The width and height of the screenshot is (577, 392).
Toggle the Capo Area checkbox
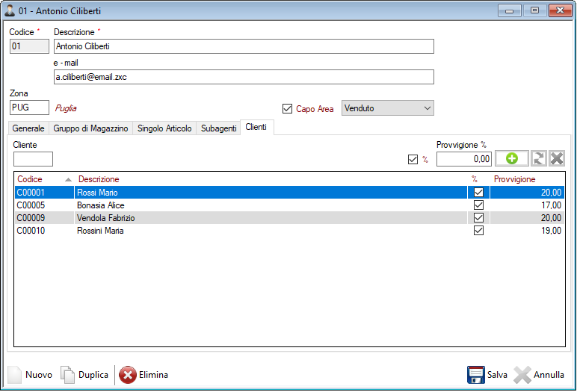pyautogui.click(x=288, y=109)
